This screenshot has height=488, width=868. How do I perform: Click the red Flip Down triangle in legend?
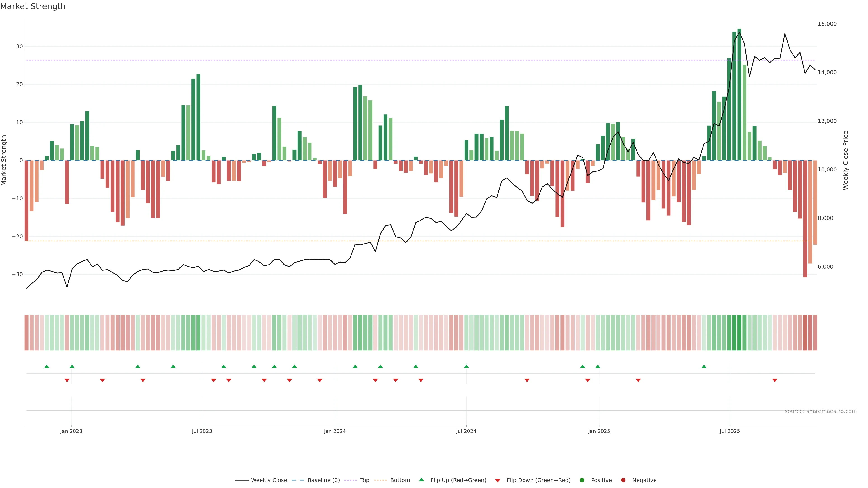click(x=498, y=481)
